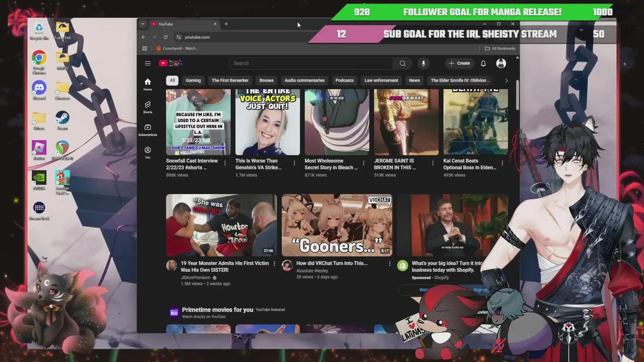The width and height of the screenshot is (644, 362).
Task: Click the youtube.com address bar
Action: [x=197, y=37]
